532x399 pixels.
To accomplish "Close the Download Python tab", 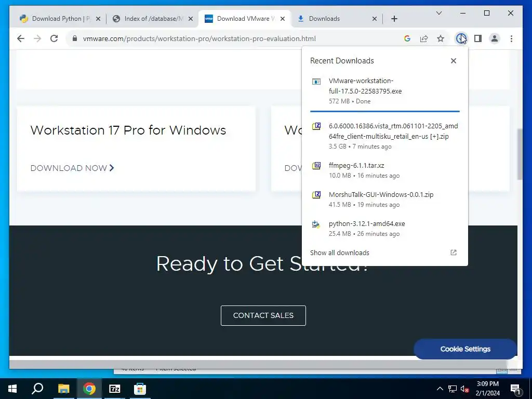I will [98, 19].
